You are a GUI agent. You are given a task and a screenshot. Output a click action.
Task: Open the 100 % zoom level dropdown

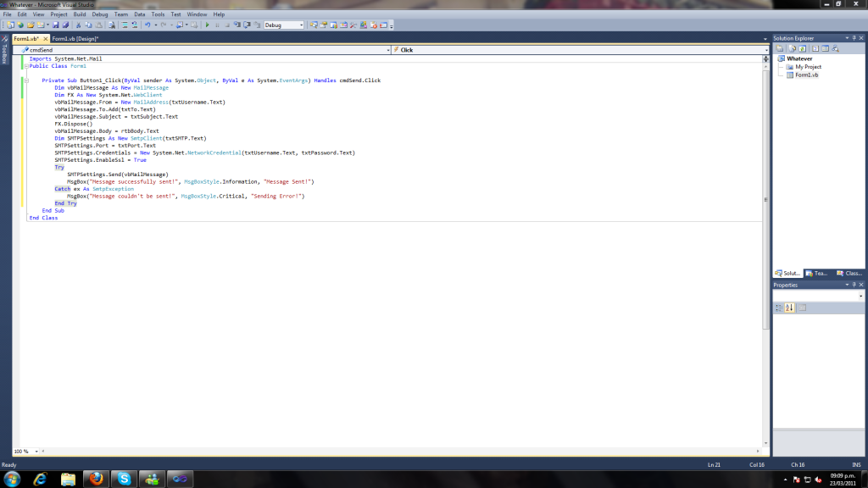point(36,451)
